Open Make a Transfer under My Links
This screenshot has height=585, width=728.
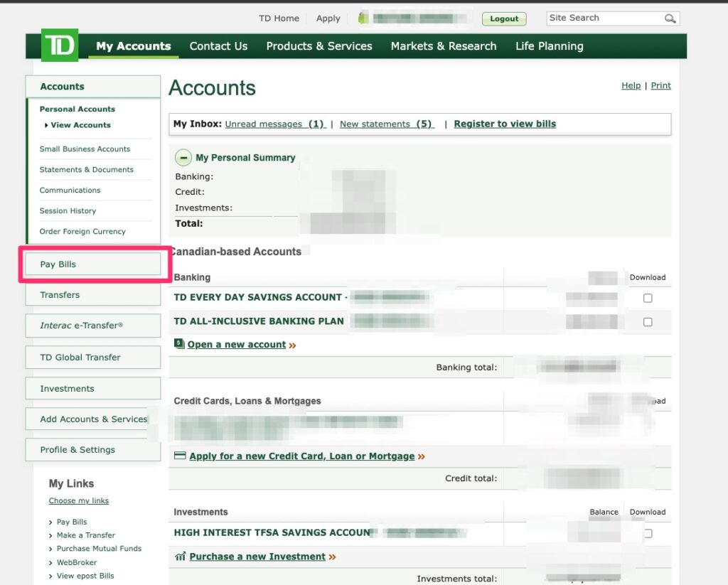pyautogui.click(x=86, y=535)
